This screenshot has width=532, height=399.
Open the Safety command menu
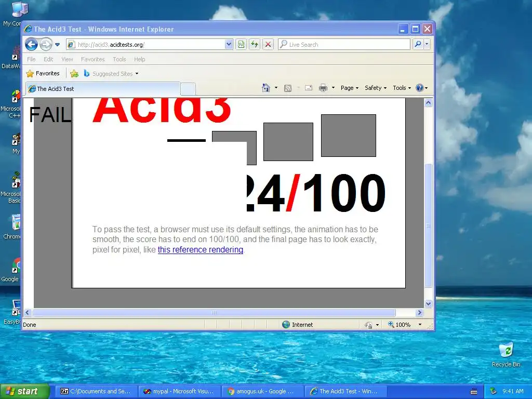click(x=376, y=88)
